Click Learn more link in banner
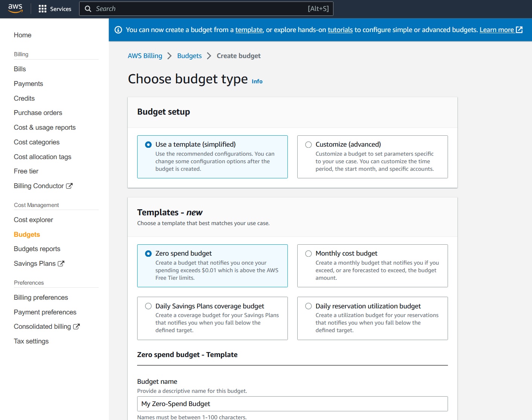The image size is (532, 420). (x=497, y=30)
